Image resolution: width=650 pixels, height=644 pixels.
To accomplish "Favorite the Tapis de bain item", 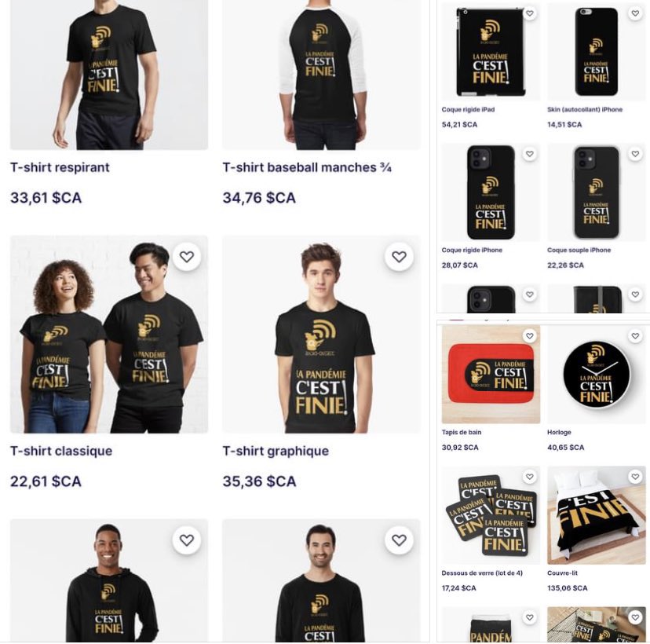I will click(530, 335).
